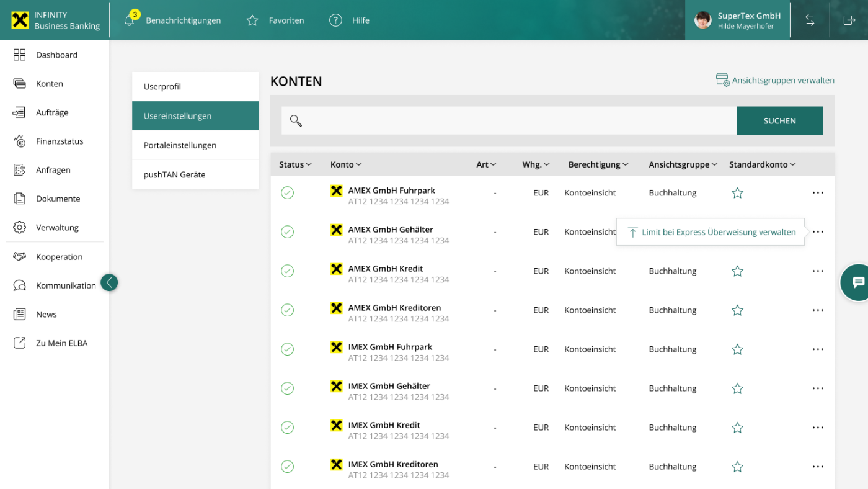This screenshot has width=868, height=489.
Task: Open the chat bubble floating button
Action: [857, 282]
